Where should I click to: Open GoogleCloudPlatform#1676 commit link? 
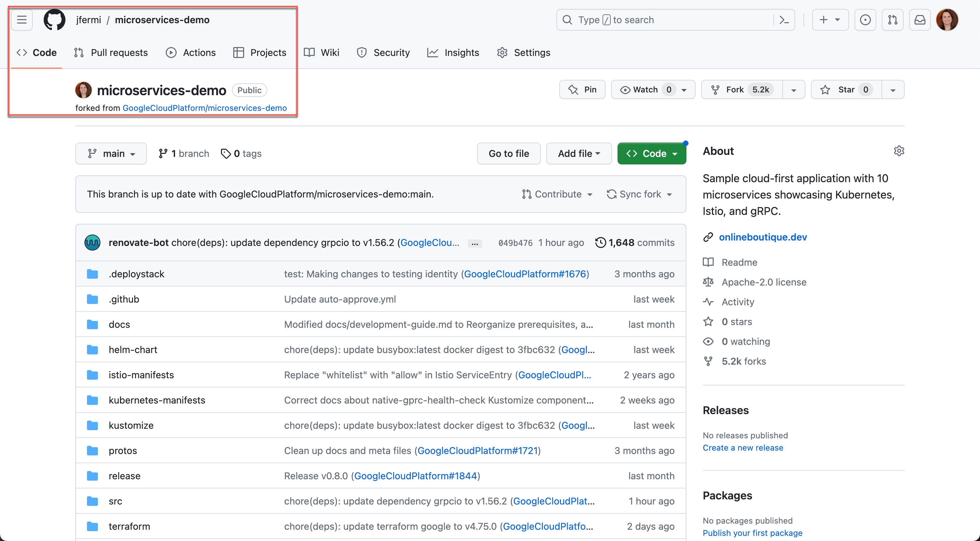pos(525,274)
